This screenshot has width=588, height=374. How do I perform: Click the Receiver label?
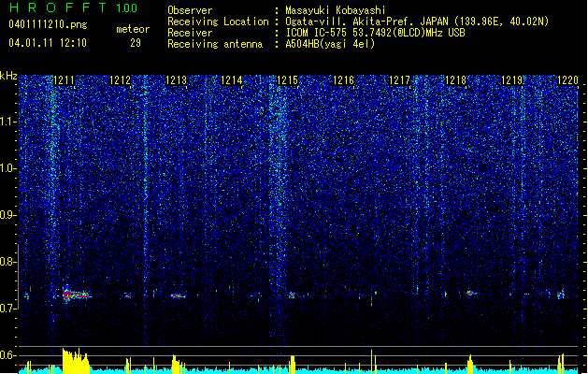point(190,33)
